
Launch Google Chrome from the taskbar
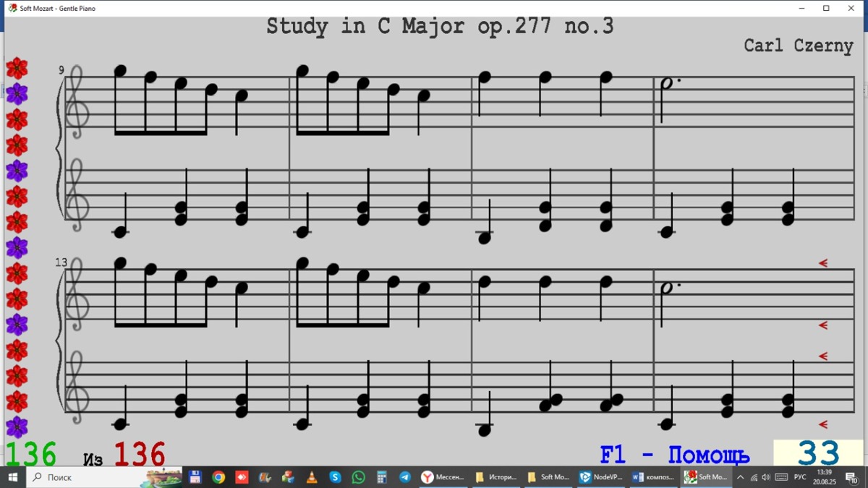click(x=218, y=477)
